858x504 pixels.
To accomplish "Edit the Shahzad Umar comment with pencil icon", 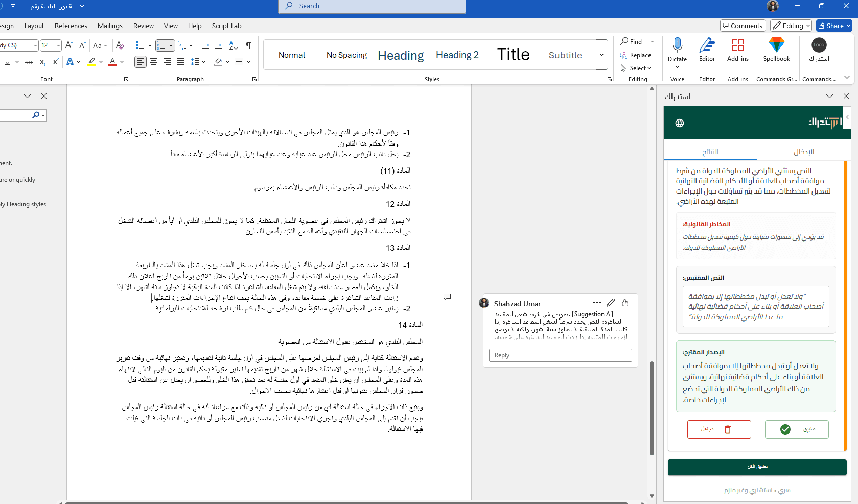I will 611,303.
